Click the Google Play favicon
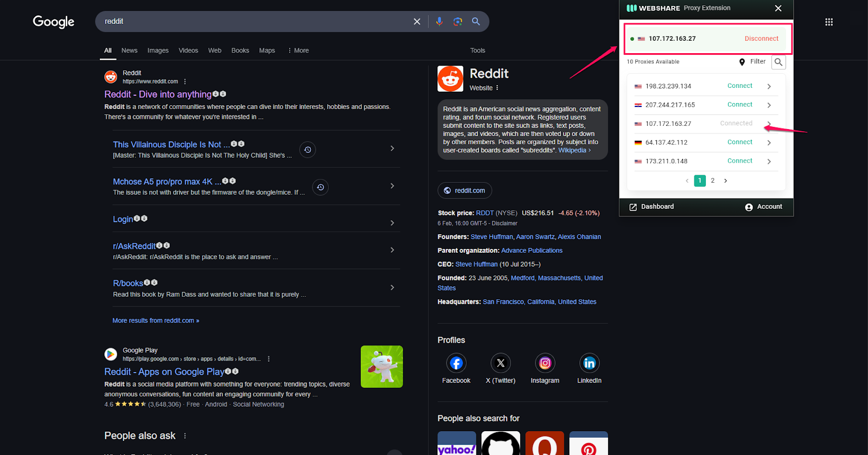The height and width of the screenshot is (455, 868). [x=111, y=354]
